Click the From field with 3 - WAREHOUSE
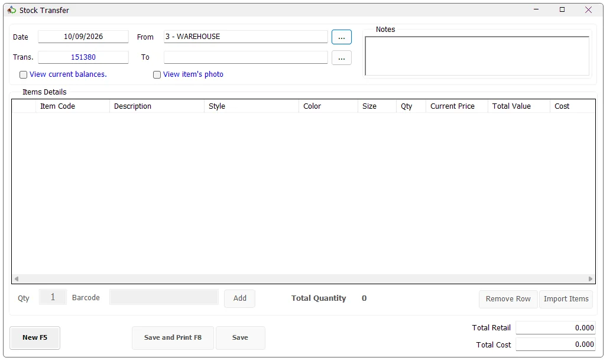This screenshot has width=613, height=364. [245, 37]
